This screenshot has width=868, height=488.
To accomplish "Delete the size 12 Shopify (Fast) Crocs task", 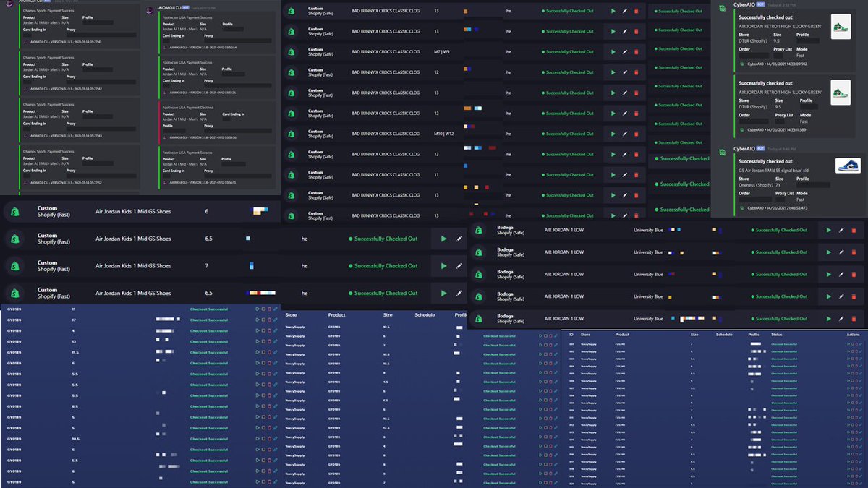I will (637, 72).
